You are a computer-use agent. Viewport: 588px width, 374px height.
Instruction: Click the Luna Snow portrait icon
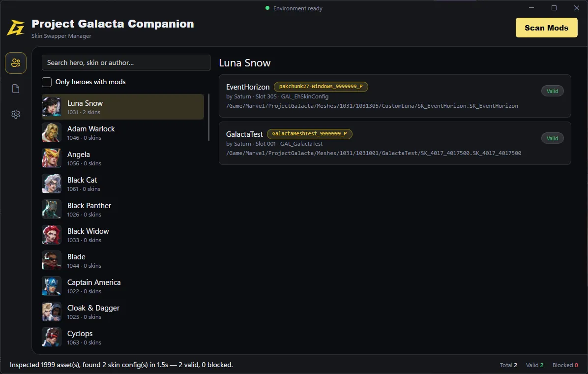pos(51,107)
